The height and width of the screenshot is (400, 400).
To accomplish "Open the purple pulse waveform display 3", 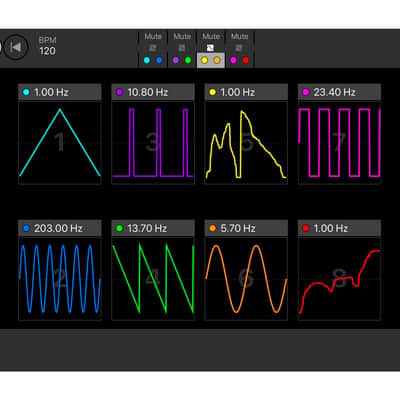I will coord(153,143).
